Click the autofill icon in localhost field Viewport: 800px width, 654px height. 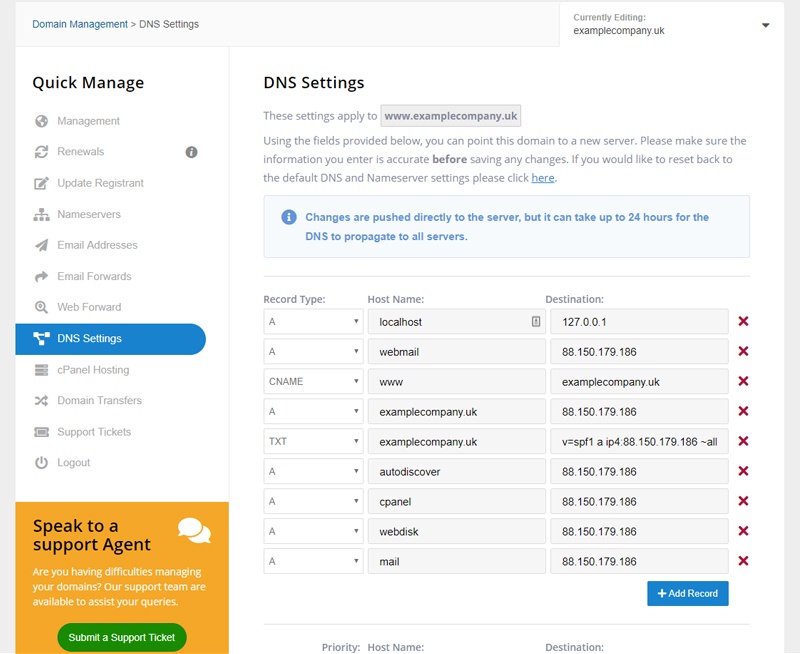(536, 321)
